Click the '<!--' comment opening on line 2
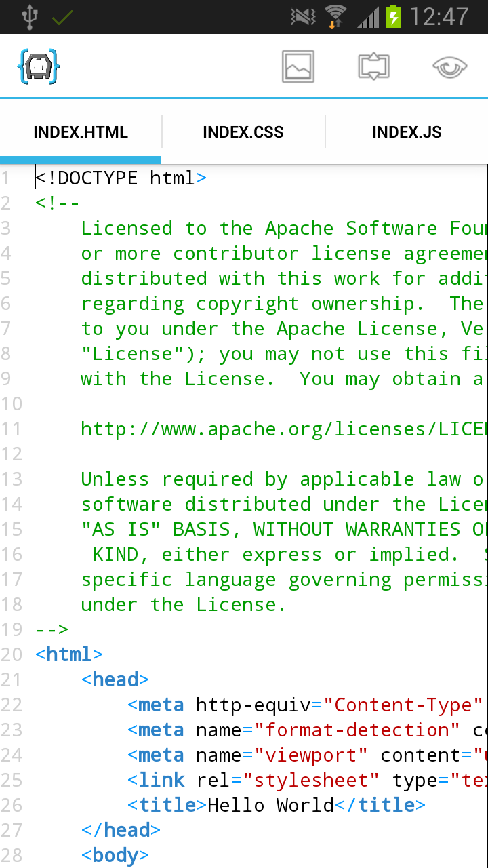Viewport: 488px width, 868px height. pos(58,203)
